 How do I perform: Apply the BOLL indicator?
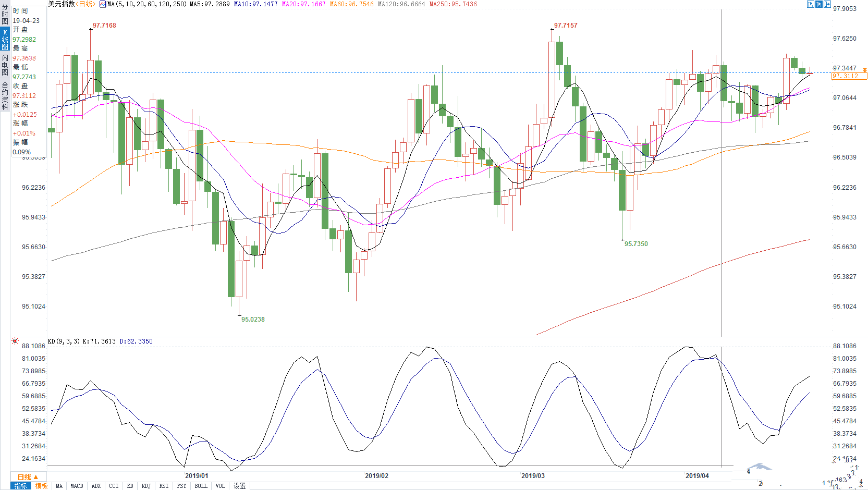coord(201,486)
